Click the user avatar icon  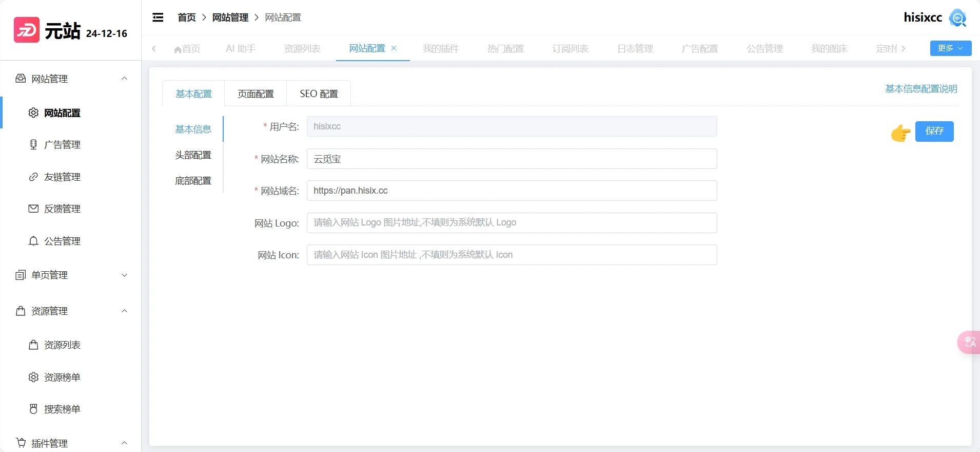pyautogui.click(x=957, y=17)
